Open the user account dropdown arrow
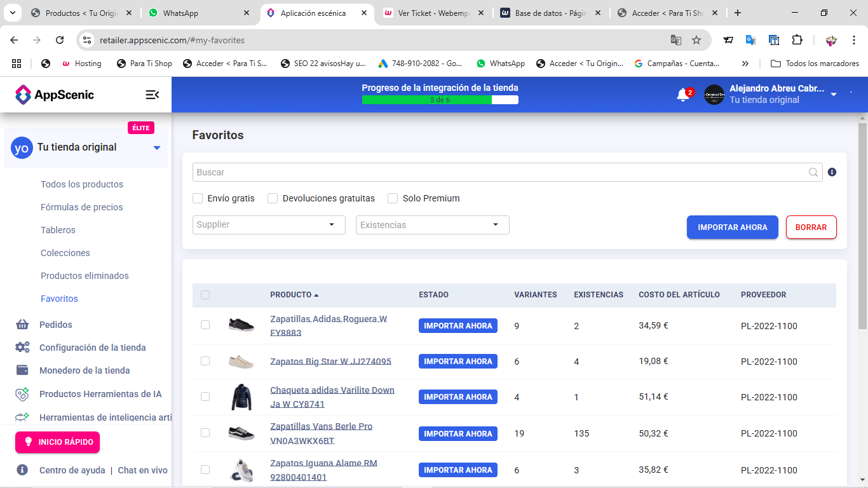 [834, 95]
